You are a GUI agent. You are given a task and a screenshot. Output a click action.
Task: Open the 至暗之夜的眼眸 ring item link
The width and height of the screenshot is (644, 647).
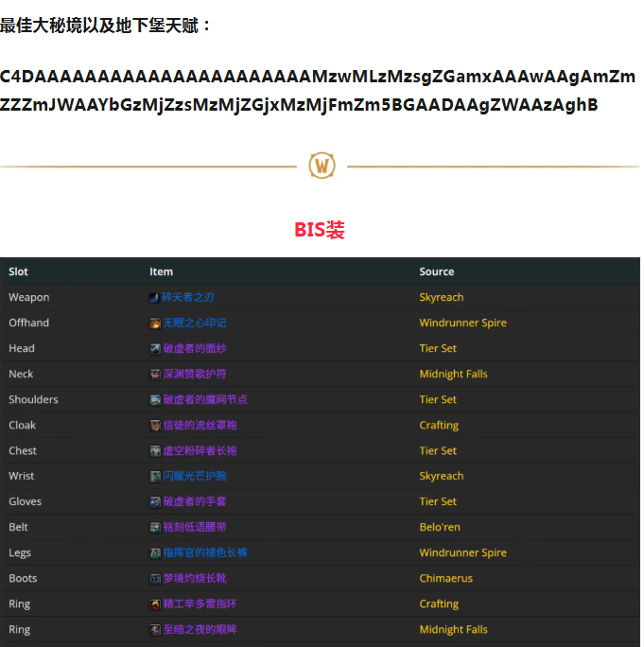[x=200, y=629]
